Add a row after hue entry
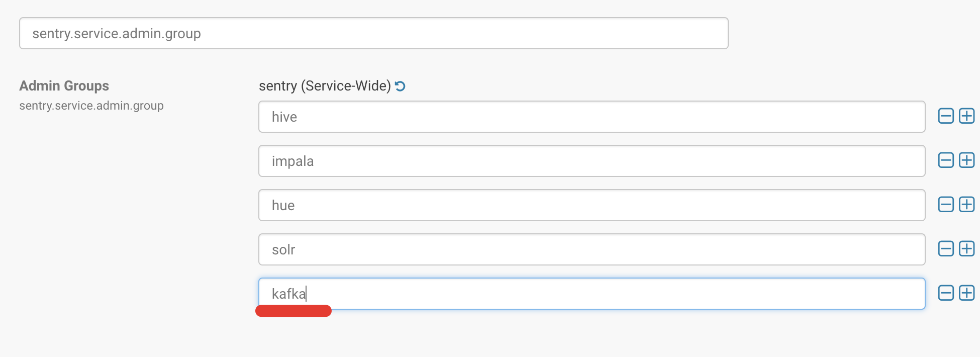Screen dimensions: 980x357 pos(966,205)
